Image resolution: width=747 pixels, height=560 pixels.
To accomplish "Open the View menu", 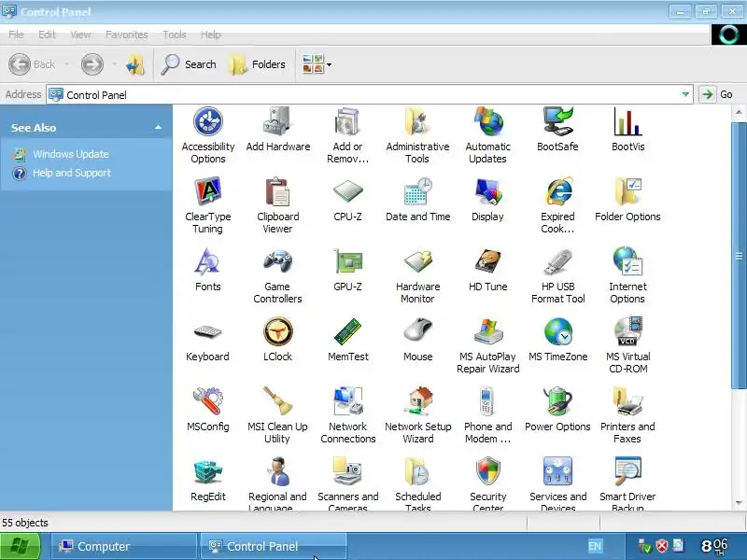I will tap(80, 35).
